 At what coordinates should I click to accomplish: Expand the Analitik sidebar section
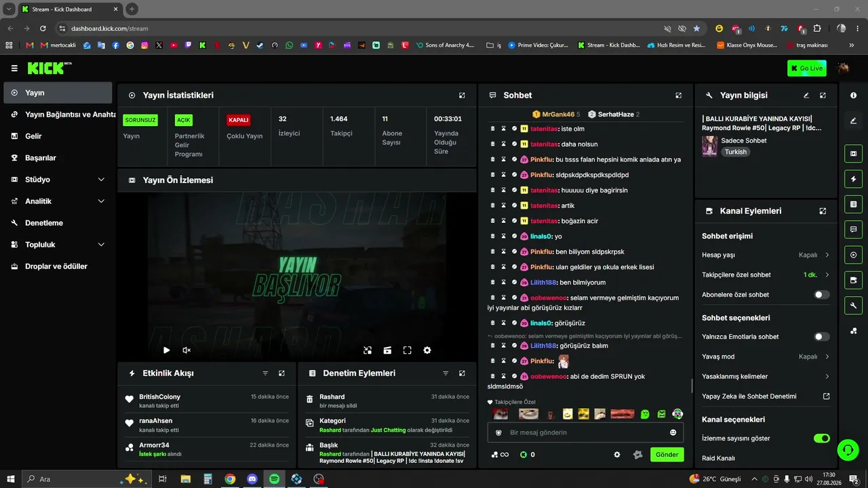(x=58, y=201)
